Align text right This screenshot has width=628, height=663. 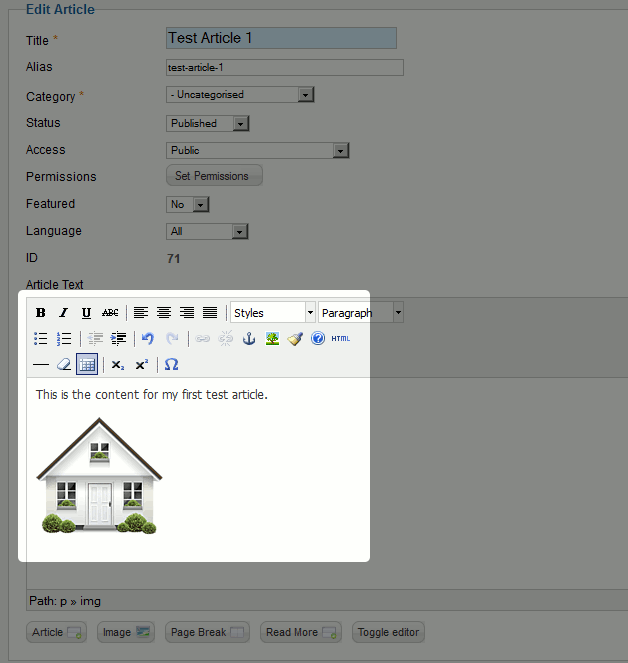click(187, 313)
